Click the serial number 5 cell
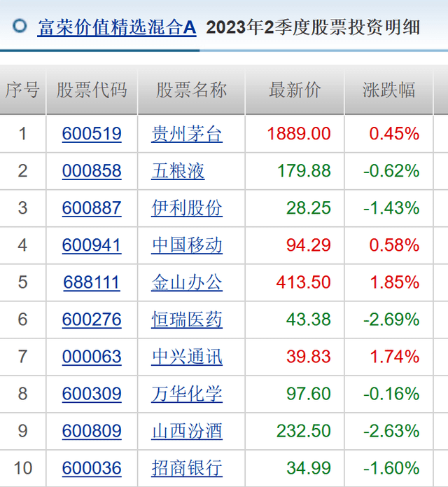The height and width of the screenshot is (487, 448). click(x=22, y=282)
